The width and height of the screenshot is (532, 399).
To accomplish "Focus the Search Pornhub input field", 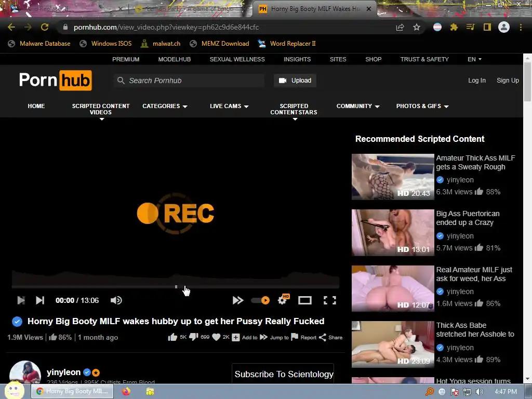I will pyautogui.click(x=189, y=81).
